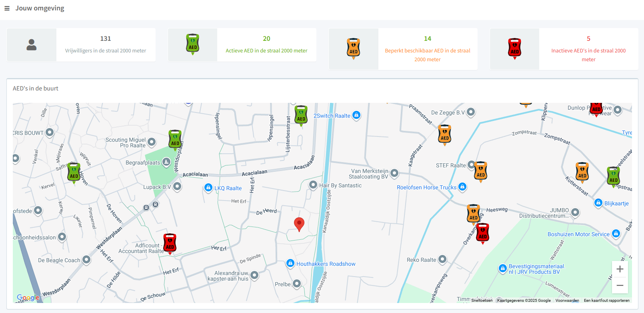The width and height of the screenshot is (644, 313).
Task: Zoom in on the map
Action: tap(620, 269)
